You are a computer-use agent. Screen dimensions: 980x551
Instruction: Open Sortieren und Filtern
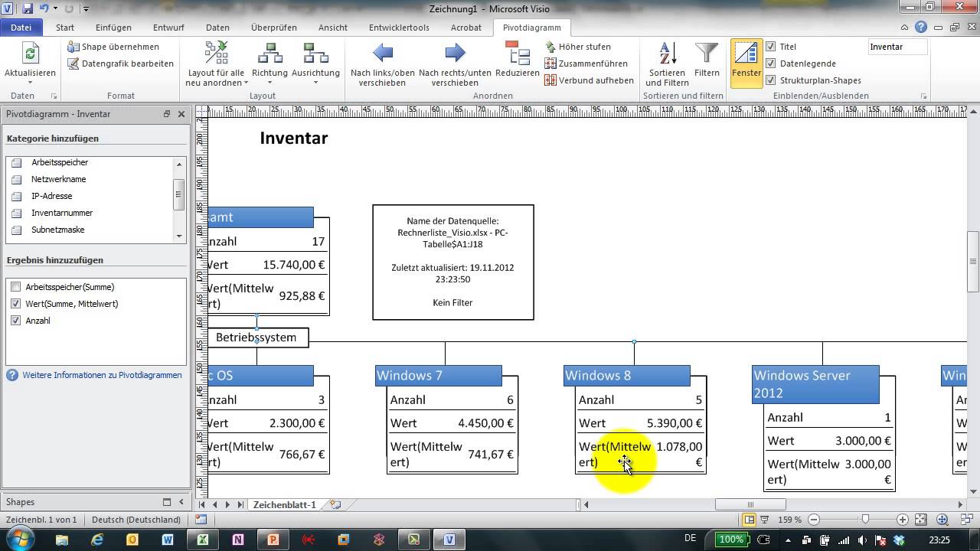coord(667,64)
